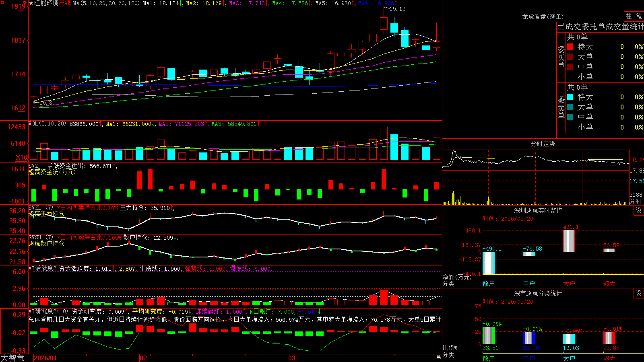Image resolution: width=644 pixels, height=362 pixels.
Task: Click MA4: 17.526 green value
Action: [292, 3]
